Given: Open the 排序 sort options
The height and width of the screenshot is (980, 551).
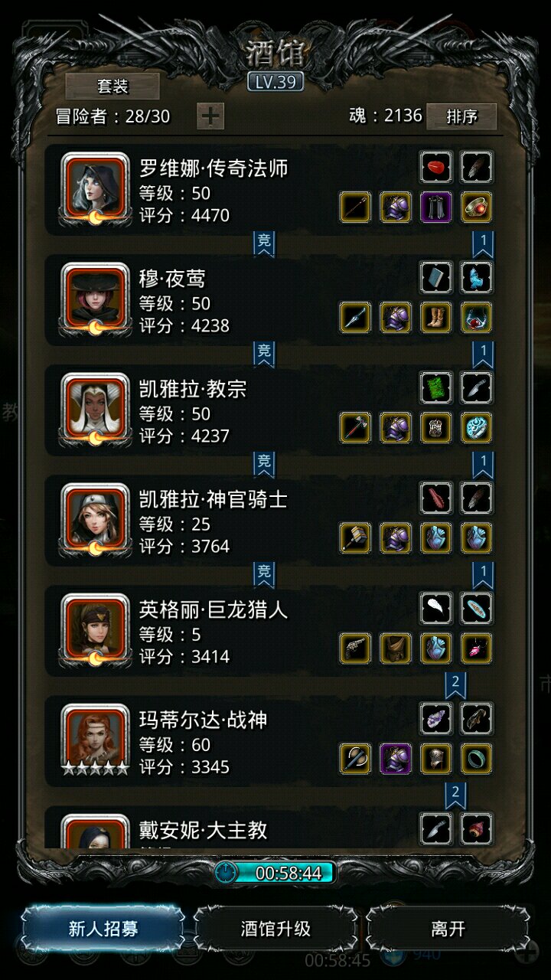Looking at the screenshot, I should [461, 116].
